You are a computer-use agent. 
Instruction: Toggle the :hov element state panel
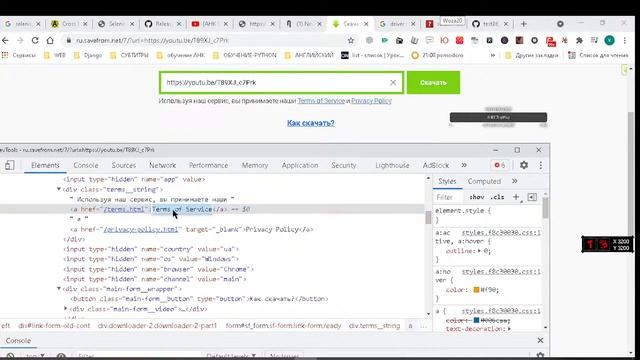click(x=477, y=197)
